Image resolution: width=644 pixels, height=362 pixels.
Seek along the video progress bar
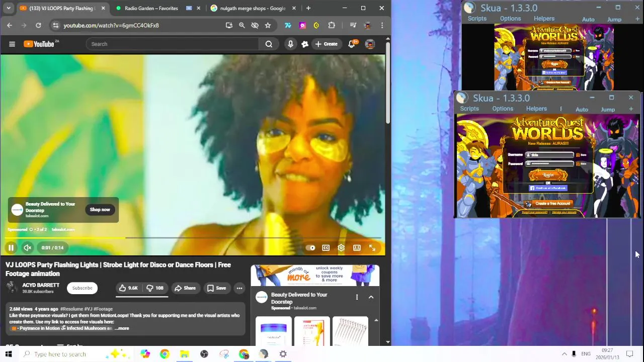tap(193, 238)
